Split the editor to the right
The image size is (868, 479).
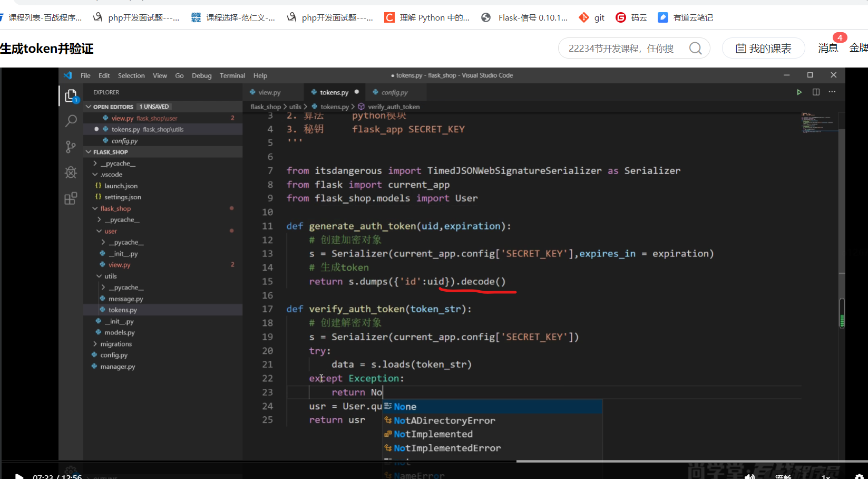[816, 92]
